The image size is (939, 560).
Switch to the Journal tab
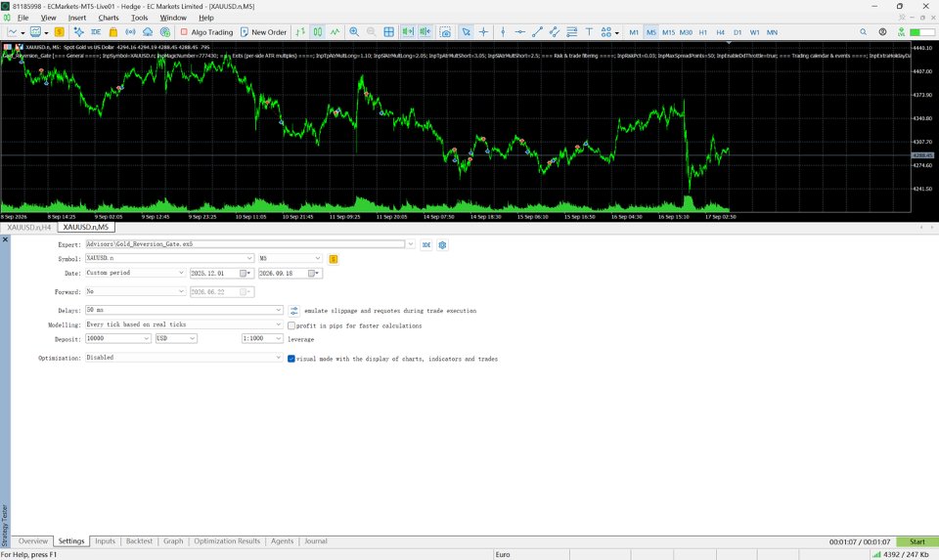[316, 540]
